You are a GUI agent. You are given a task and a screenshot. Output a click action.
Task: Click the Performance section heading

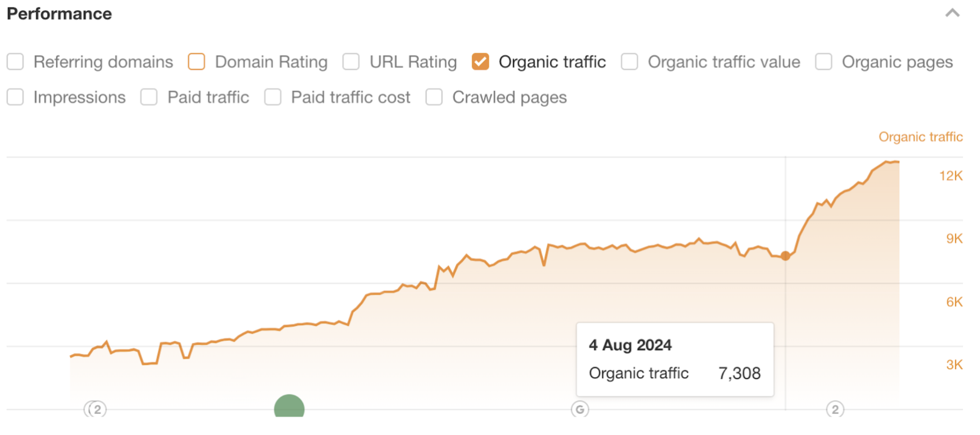click(59, 14)
